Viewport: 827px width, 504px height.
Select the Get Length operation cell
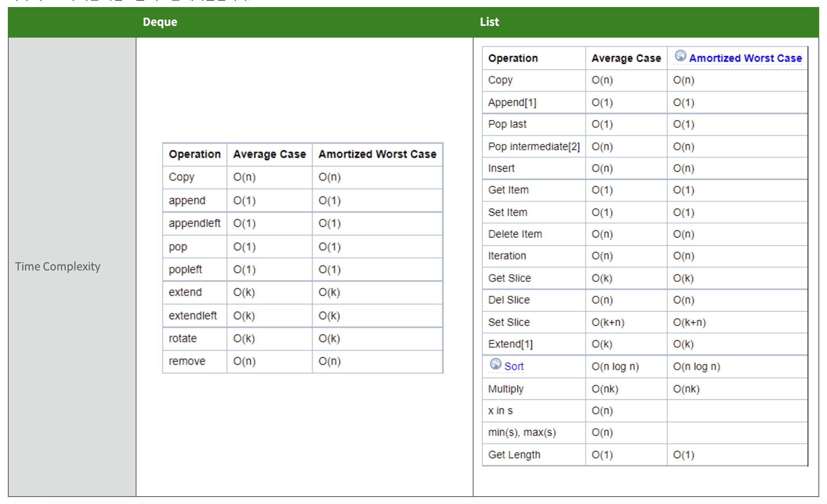pyautogui.click(x=514, y=455)
